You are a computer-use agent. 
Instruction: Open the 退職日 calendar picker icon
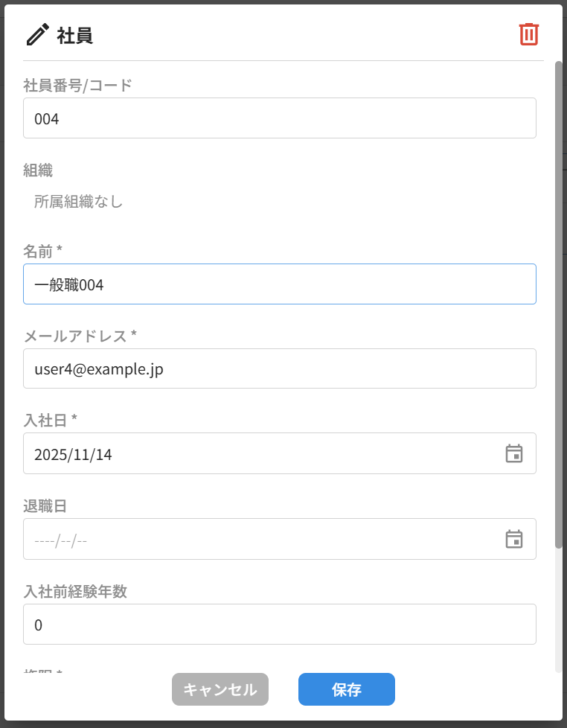pyautogui.click(x=514, y=538)
